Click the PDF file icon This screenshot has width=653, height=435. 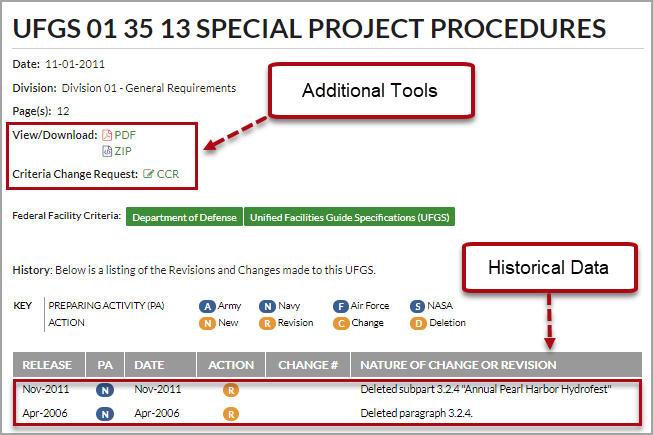pos(107,135)
